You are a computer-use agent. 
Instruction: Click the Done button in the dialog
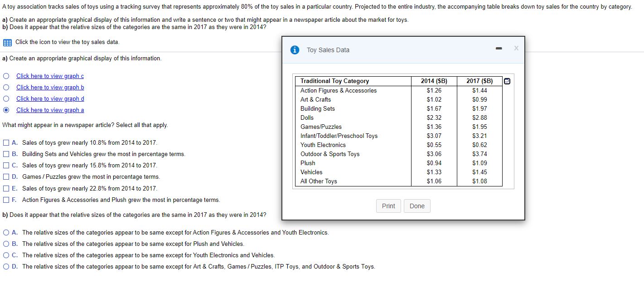pos(417,206)
